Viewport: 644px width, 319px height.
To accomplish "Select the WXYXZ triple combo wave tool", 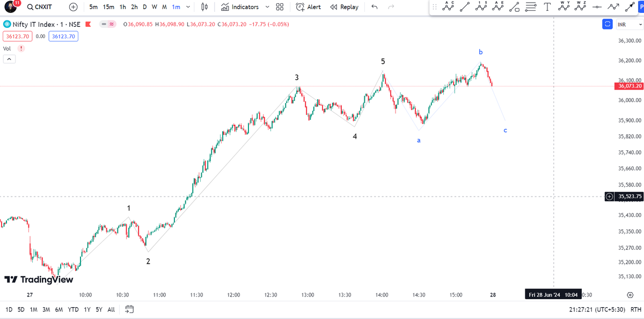I will pyautogui.click(x=580, y=7).
